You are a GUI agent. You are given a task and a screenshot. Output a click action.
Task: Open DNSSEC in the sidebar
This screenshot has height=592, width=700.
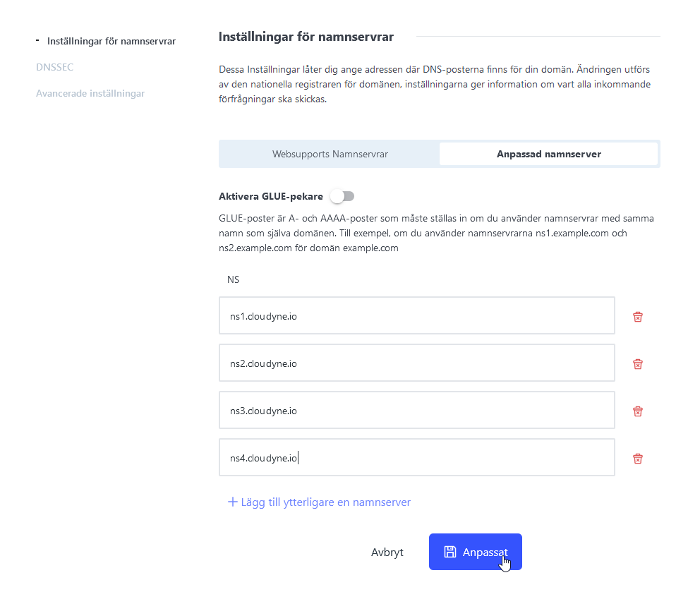54,67
